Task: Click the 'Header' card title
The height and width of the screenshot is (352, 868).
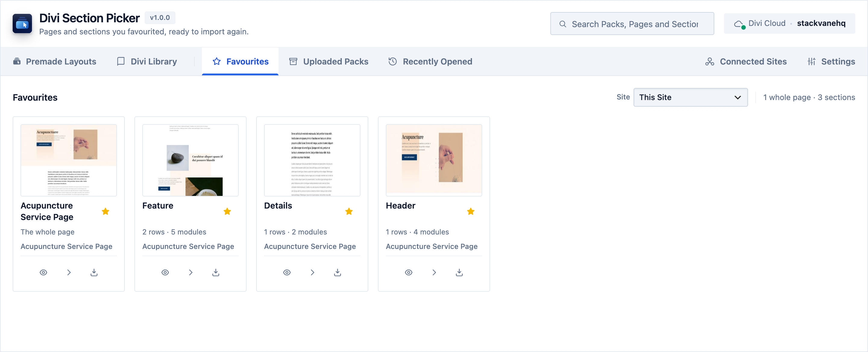Action: click(x=400, y=206)
